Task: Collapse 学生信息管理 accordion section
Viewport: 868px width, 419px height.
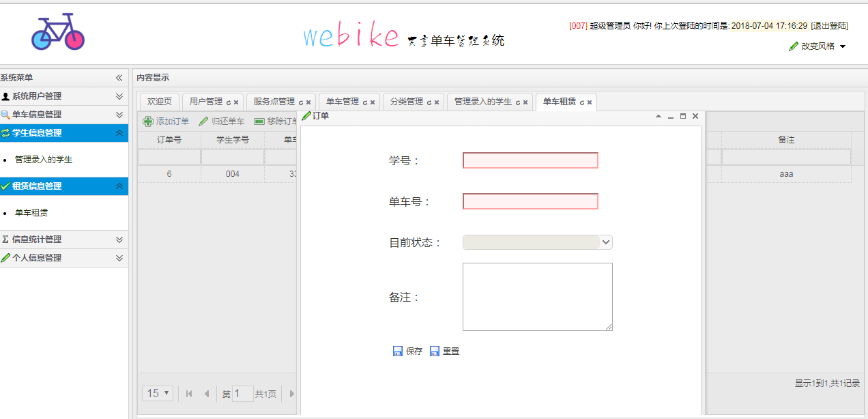Action: coord(119,133)
